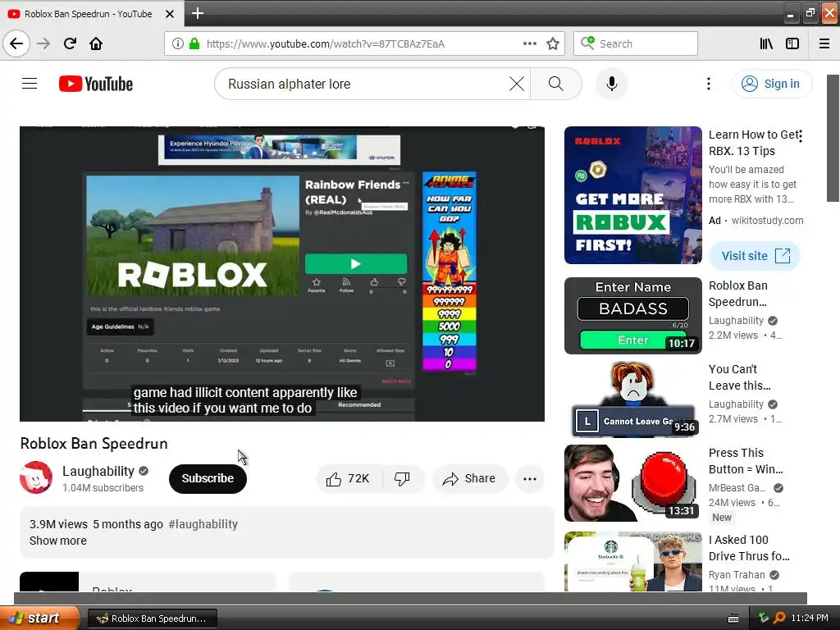Open the MrBeast Gaming channel name
The image size is (840, 630).
pyautogui.click(x=737, y=487)
